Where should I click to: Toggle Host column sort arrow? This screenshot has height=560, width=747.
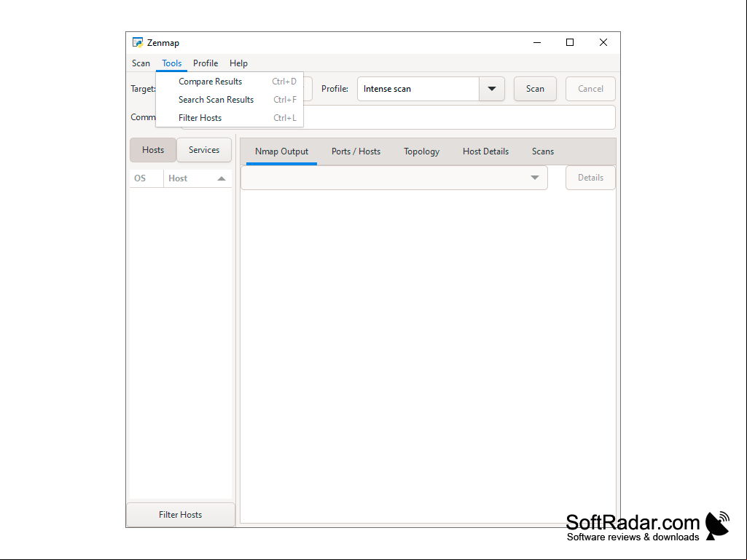click(x=221, y=178)
